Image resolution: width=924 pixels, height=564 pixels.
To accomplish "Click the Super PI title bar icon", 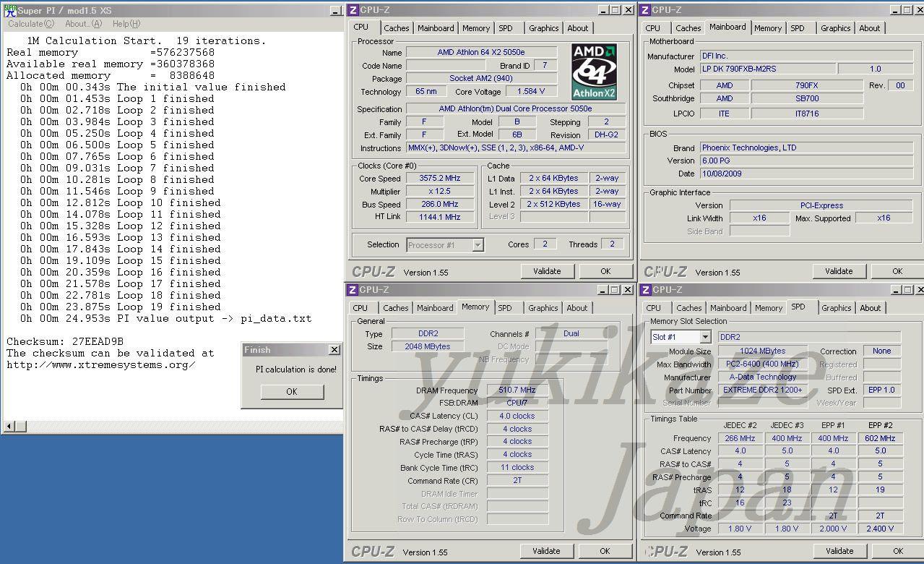I will (x=10, y=10).
